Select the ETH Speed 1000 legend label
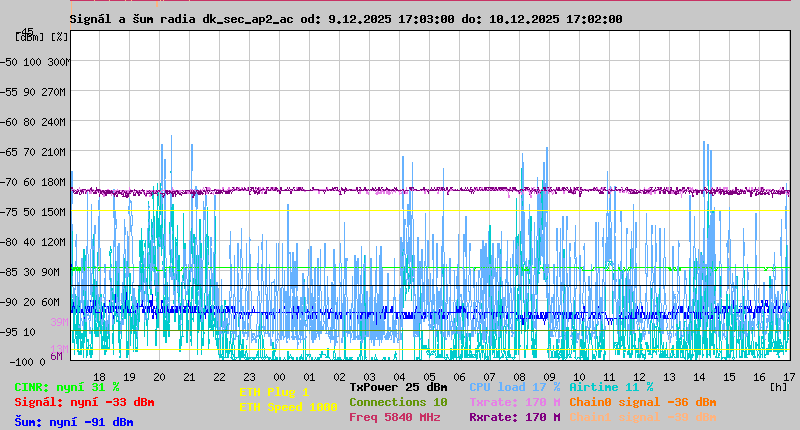Screen dimensions: 800x430 [288, 407]
